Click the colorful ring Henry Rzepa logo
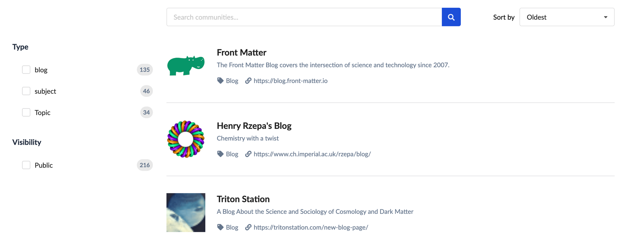 point(186,139)
